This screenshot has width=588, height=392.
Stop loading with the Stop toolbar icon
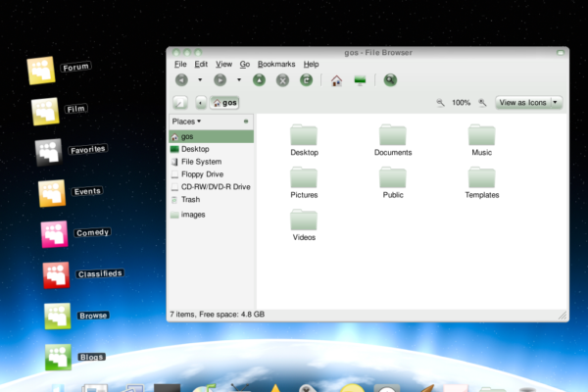[283, 80]
